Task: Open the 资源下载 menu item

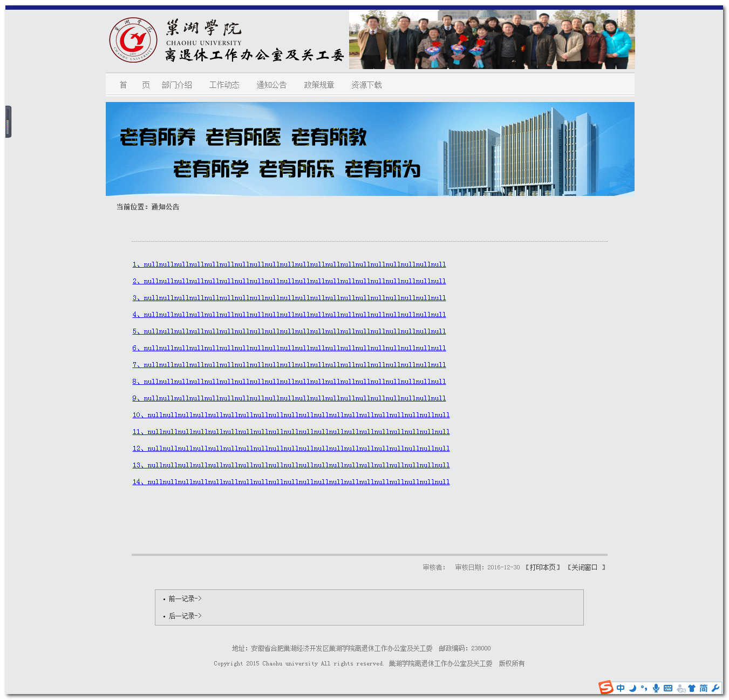Action: click(x=366, y=85)
